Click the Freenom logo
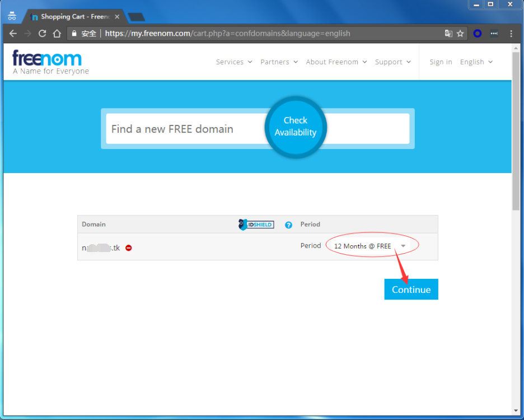 [47, 58]
